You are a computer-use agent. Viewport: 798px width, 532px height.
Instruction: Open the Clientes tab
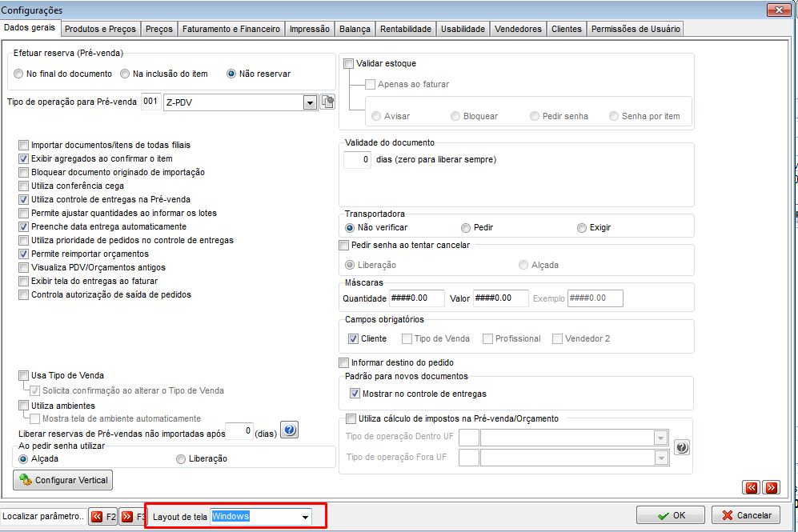tap(567, 29)
